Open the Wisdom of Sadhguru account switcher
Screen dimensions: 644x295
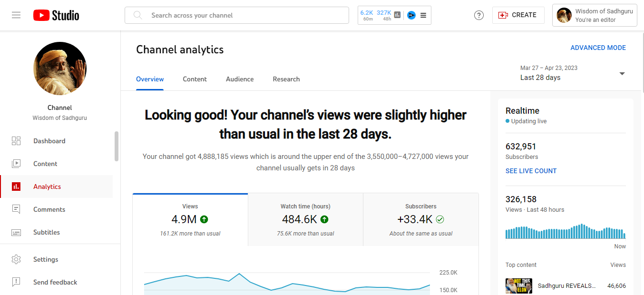coord(595,15)
